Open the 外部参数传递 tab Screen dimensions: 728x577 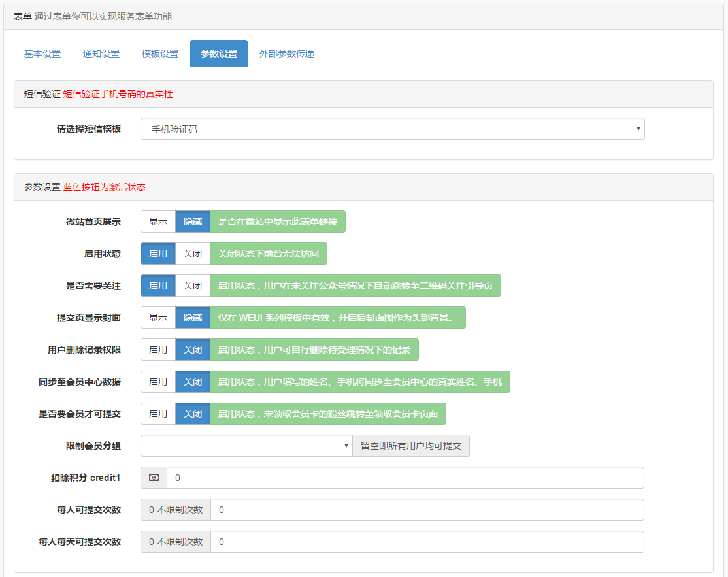(x=287, y=54)
